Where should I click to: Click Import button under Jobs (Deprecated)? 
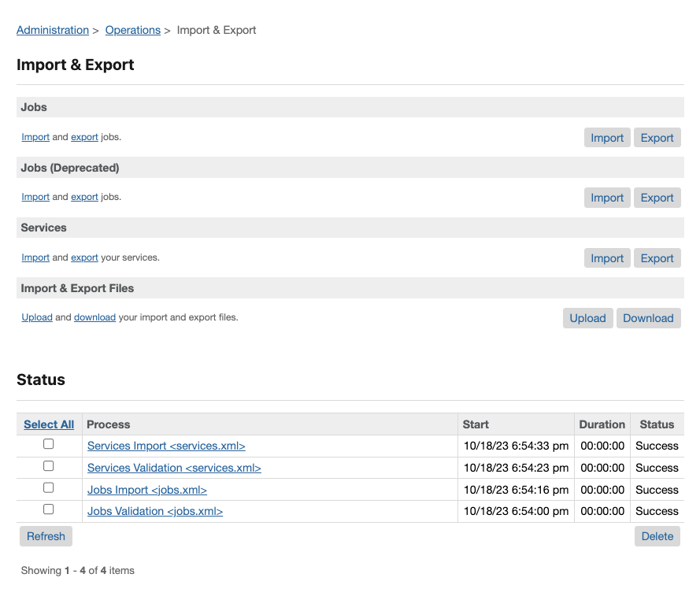607,198
